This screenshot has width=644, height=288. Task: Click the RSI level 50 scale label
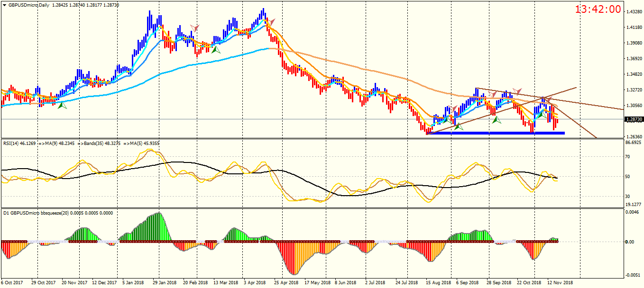click(628, 177)
